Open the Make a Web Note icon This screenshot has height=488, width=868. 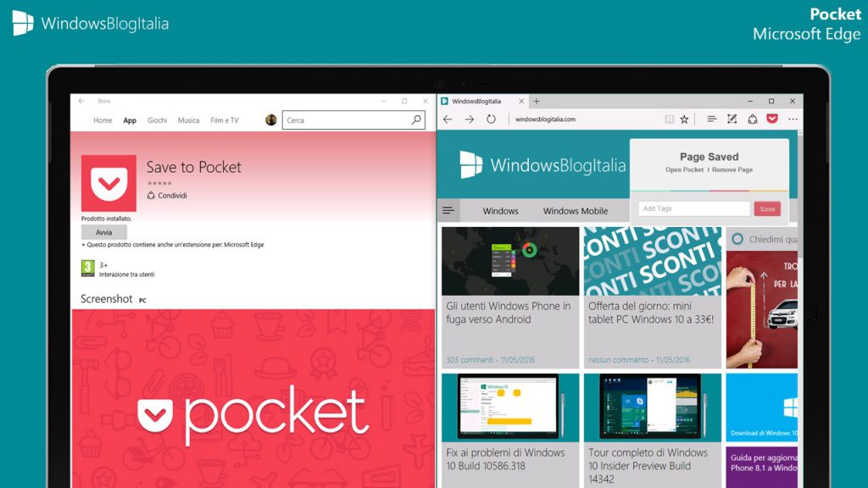[732, 119]
